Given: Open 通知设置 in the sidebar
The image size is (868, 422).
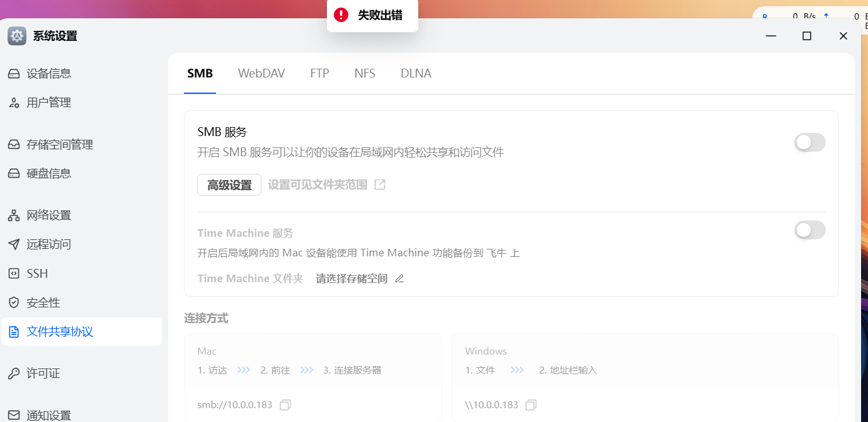Looking at the screenshot, I should coord(81,416).
